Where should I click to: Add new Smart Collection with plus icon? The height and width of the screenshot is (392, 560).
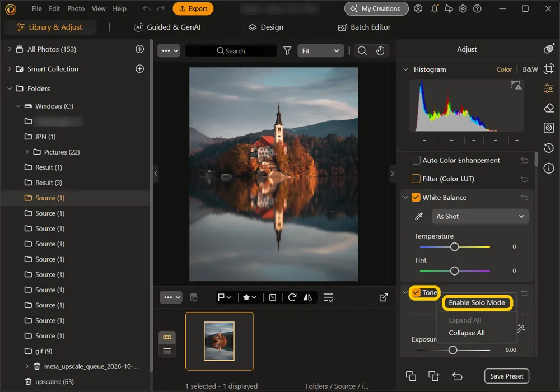click(139, 69)
